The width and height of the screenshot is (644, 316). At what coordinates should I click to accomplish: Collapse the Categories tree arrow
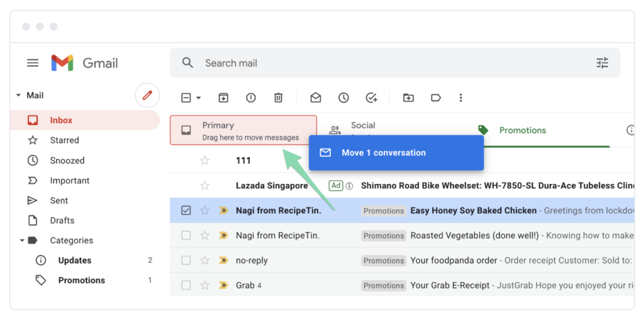pos(22,241)
